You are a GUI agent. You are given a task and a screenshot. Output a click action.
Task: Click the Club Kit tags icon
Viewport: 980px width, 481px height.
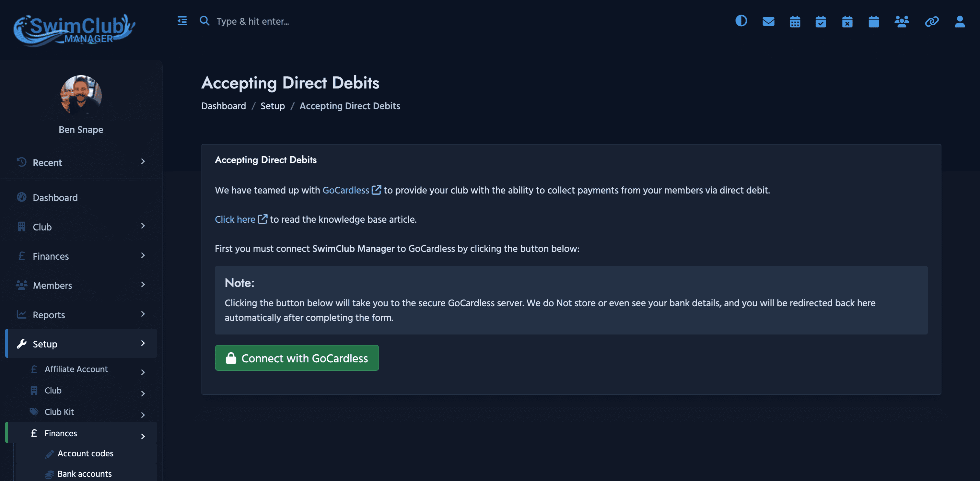pyautogui.click(x=34, y=411)
